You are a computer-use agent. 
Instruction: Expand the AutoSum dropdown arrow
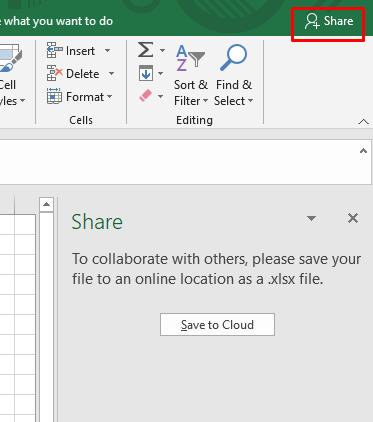(162, 51)
